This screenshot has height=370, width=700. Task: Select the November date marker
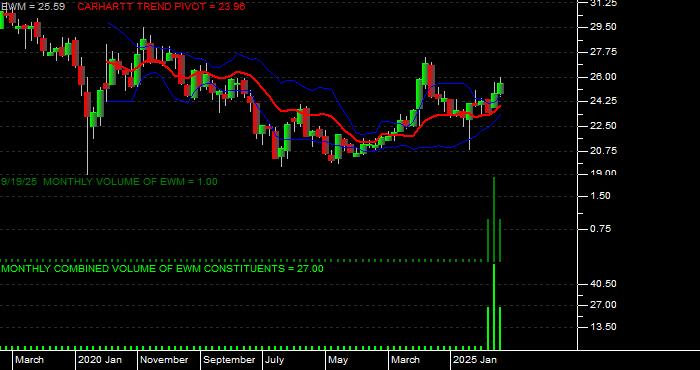click(164, 360)
